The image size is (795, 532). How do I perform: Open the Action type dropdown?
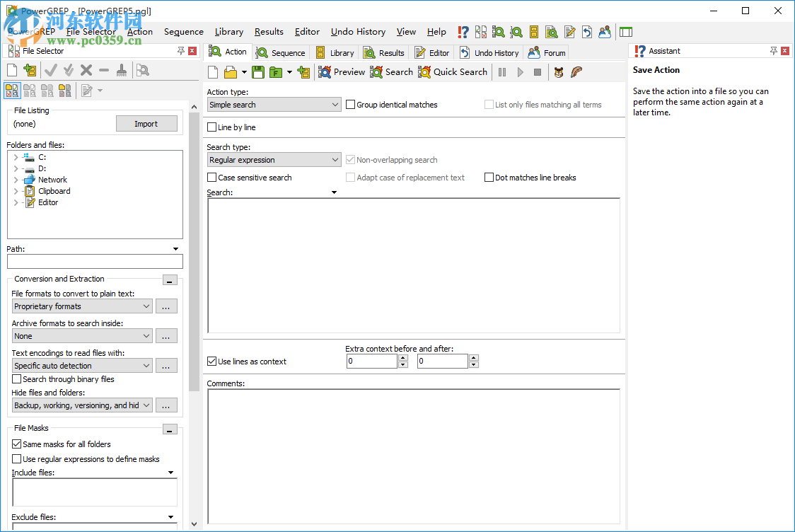click(x=273, y=104)
